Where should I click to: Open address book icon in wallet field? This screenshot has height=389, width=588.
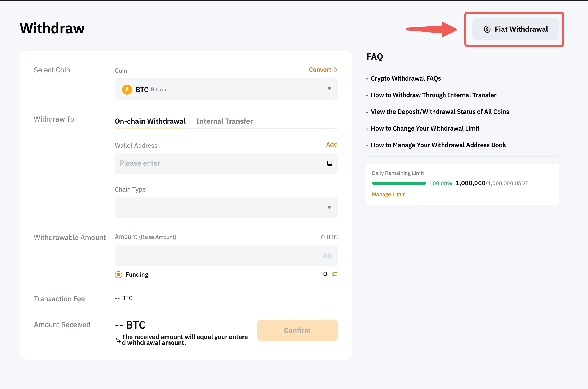[329, 163]
